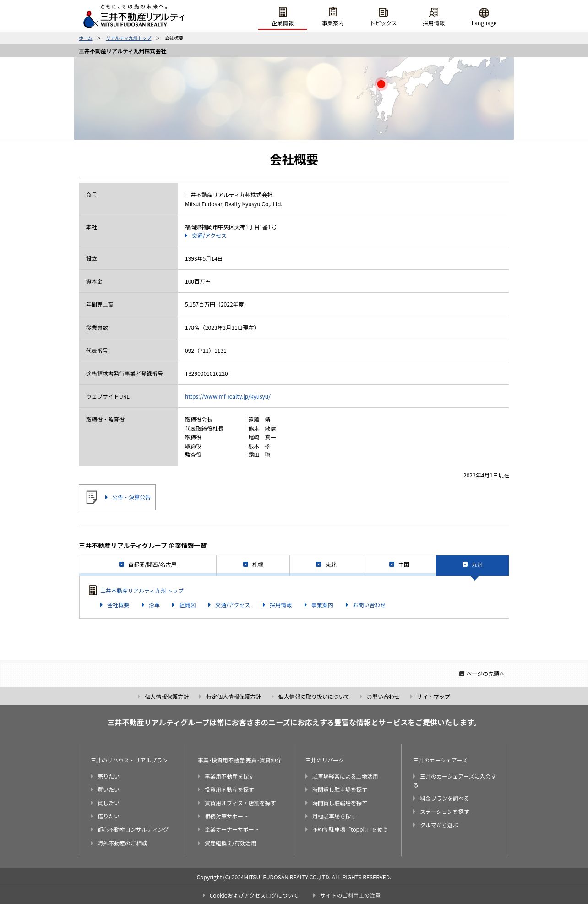Open サイトマップ footer link

[x=433, y=697]
